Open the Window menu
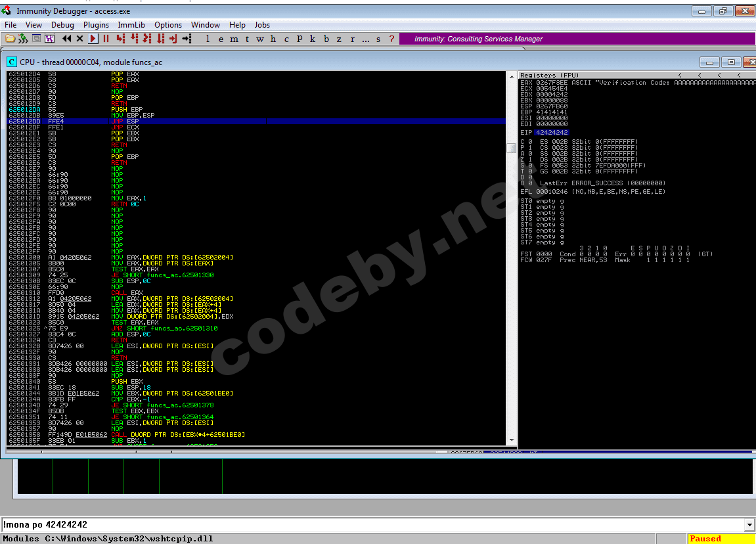756x544 pixels. coord(206,24)
